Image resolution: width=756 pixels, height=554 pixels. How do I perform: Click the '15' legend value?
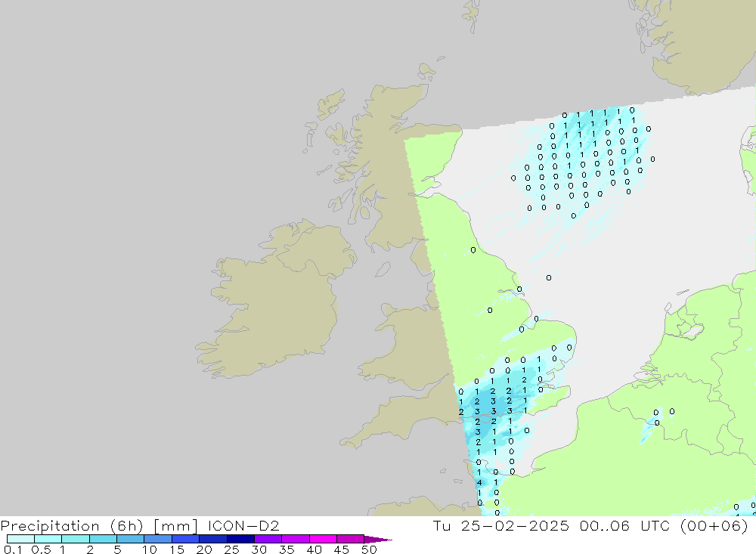pos(177,549)
